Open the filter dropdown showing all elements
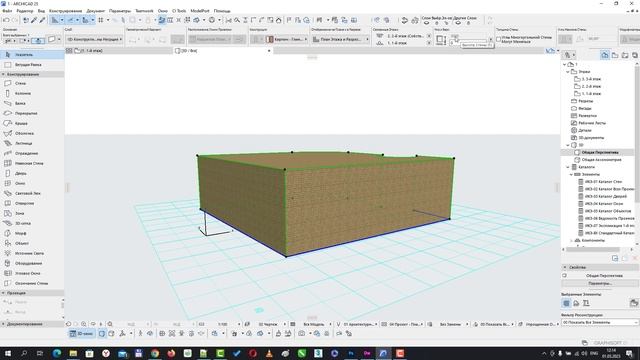Image resolution: width=640 pixels, height=360 pixels. 600,322
